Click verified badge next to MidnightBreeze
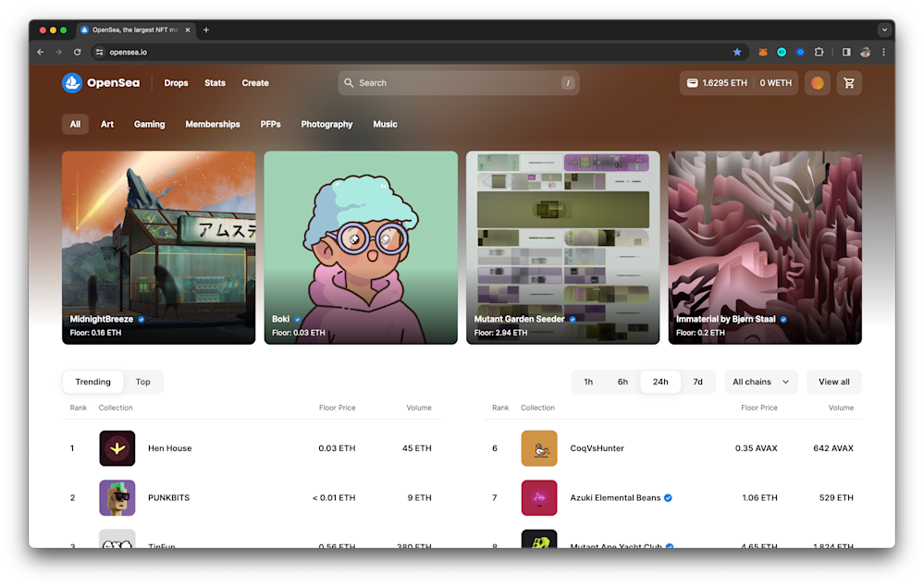924x586 pixels. pyautogui.click(x=142, y=319)
